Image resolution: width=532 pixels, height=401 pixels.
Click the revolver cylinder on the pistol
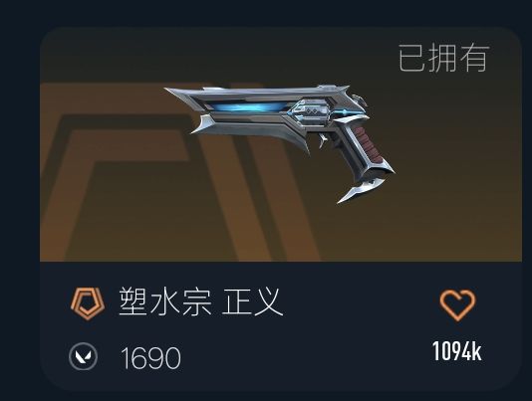point(312,111)
